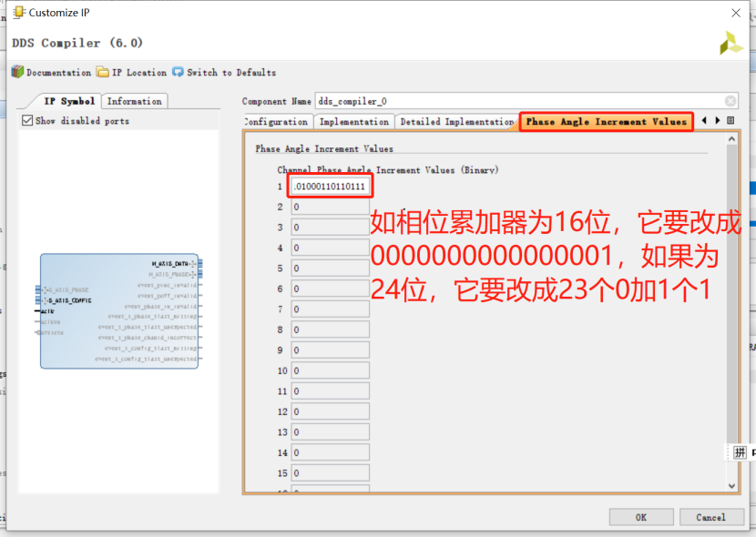Open the tab list menu icon

pyautogui.click(x=730, y=120)
